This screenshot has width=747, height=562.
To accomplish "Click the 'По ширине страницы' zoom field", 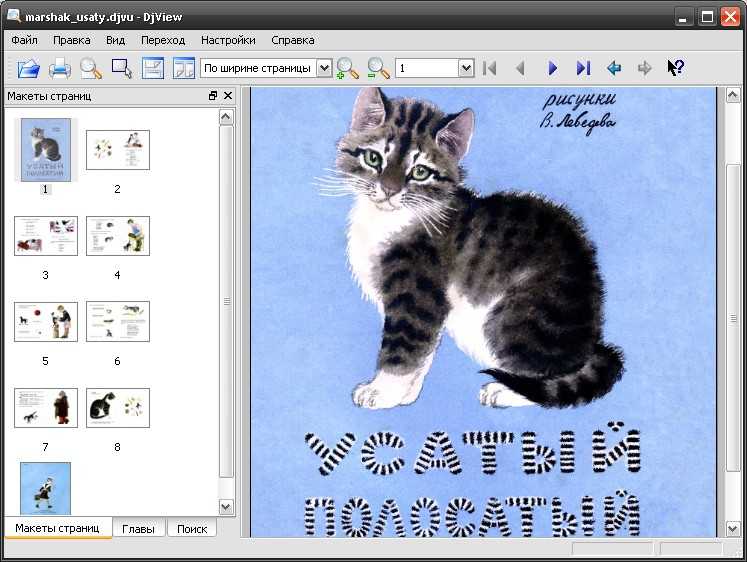I will point(259,68).
